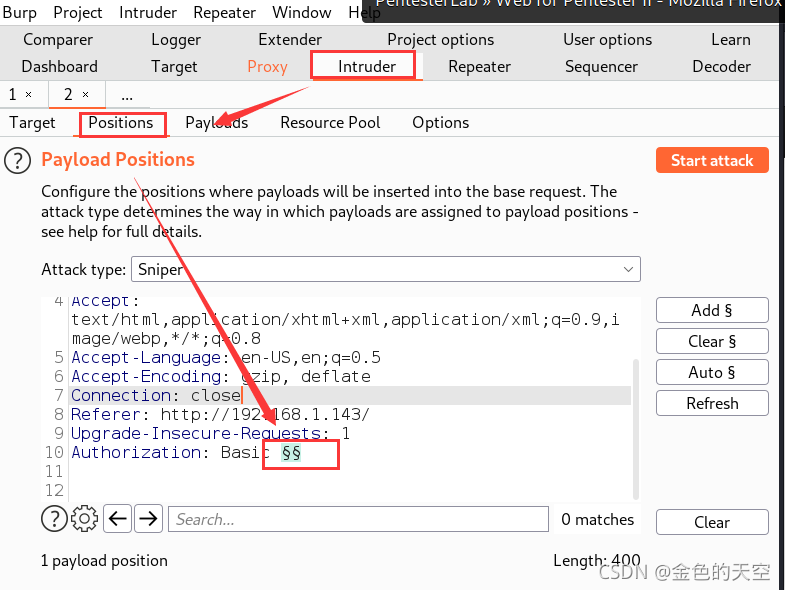Open the editor search settings gear
Screen dimensions: 785x590
tap(85, 519)
